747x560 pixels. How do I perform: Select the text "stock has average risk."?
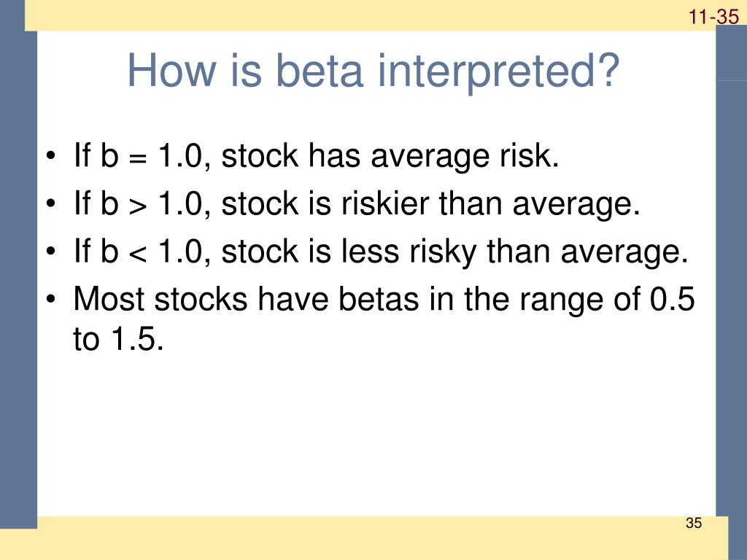pyautogui.click(x=390, y=156)
